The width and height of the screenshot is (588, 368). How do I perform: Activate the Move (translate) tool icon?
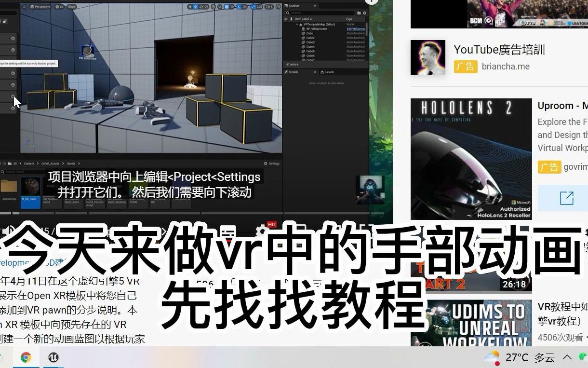pos(195,6)
